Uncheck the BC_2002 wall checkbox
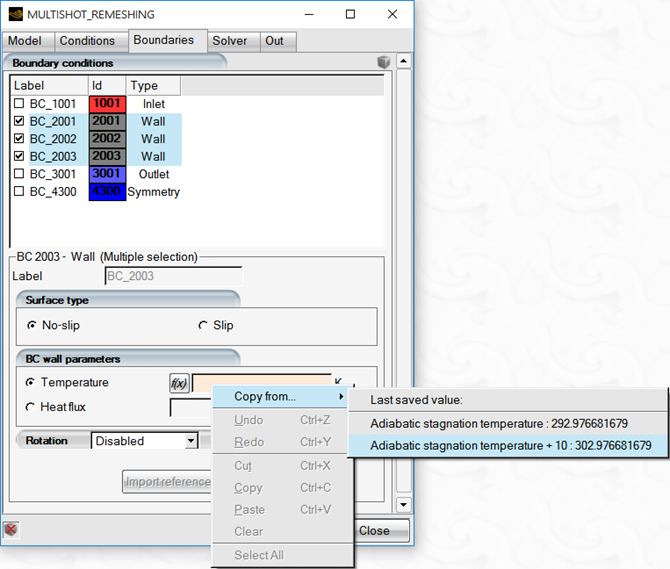Viewport: 670px width, 569px height. tap(19, 139)
